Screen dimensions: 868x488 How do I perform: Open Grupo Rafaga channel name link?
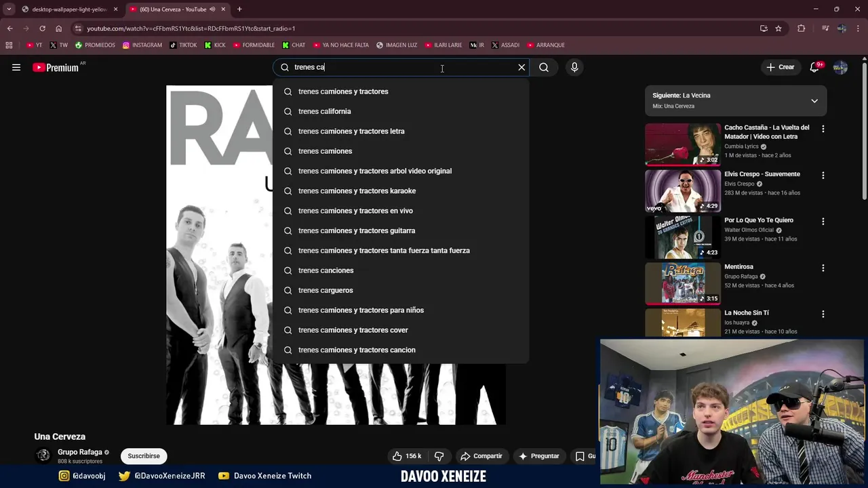[80, 452]
